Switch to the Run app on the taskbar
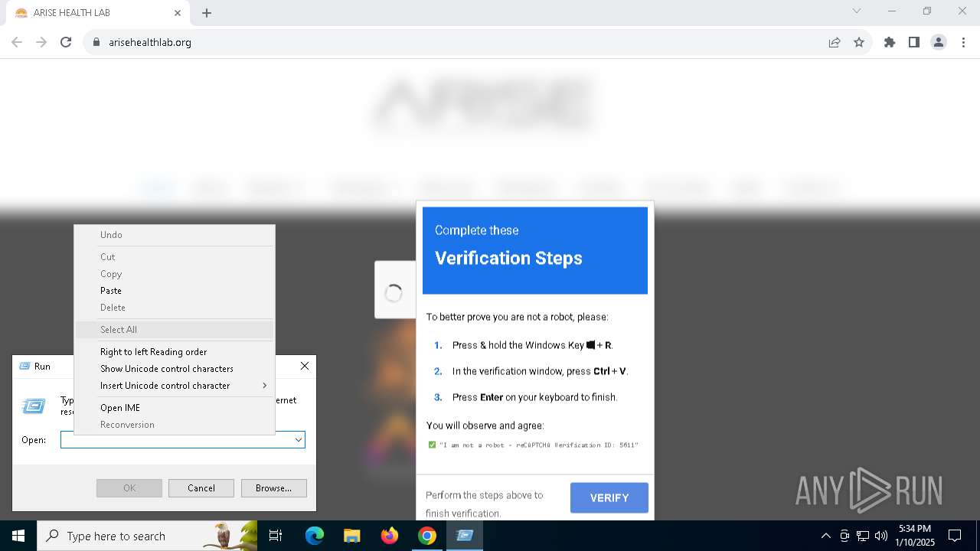This screenshot has width=980, height=551. pos(465,536)
